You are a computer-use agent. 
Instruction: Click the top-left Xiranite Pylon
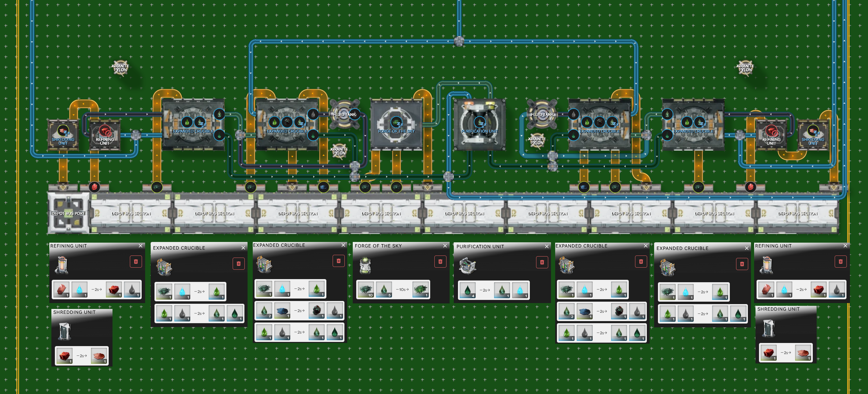[x=120, y=68]
